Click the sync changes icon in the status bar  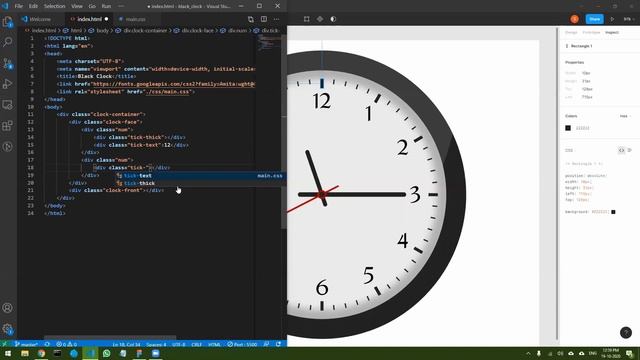point(47,344)
